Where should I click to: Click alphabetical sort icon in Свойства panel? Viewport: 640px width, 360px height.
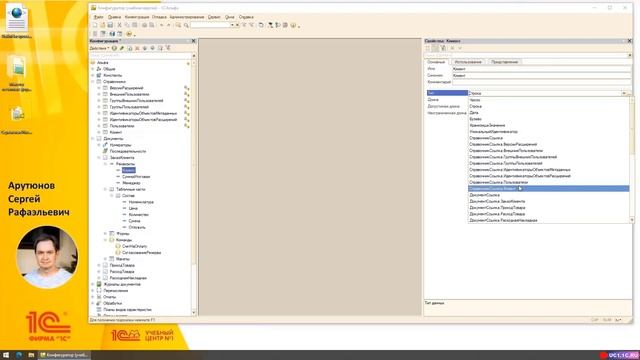(x=428, y=48)
